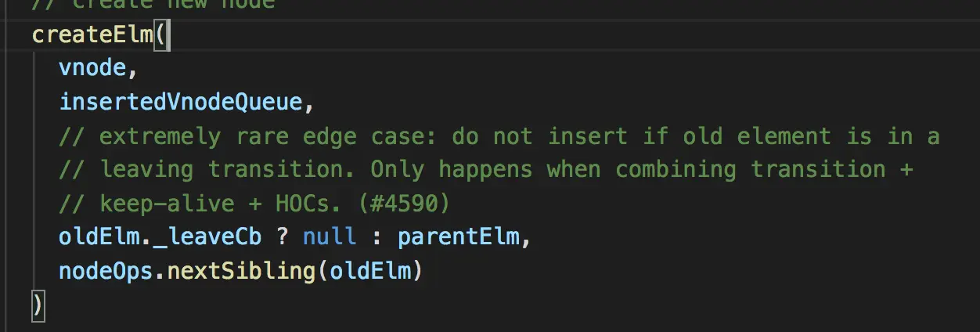This screenshot has width=980, height=332.
Task: Click the closing parenthesis of createElm call
Action: click(37, 305)
